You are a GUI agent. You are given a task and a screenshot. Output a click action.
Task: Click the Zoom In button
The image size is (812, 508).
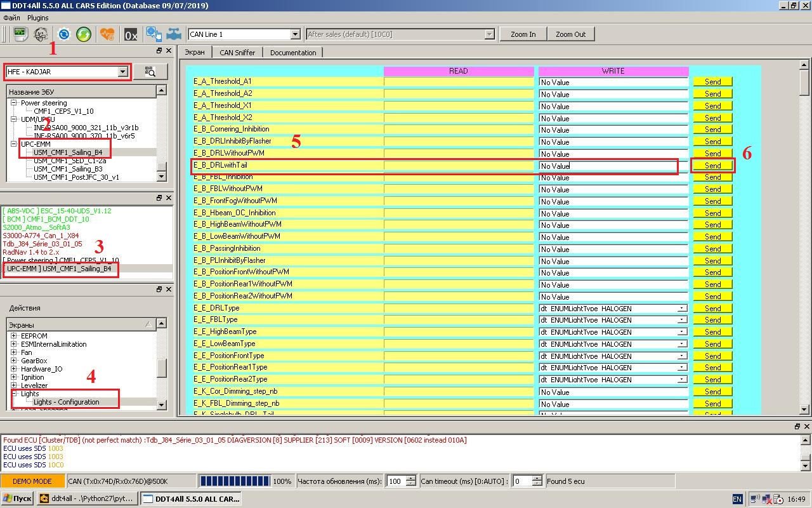(523, 34)
